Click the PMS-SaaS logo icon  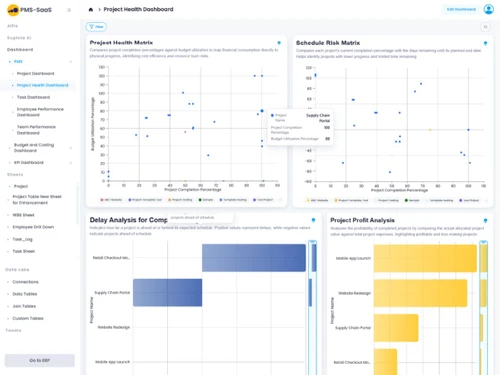[13, 10]
